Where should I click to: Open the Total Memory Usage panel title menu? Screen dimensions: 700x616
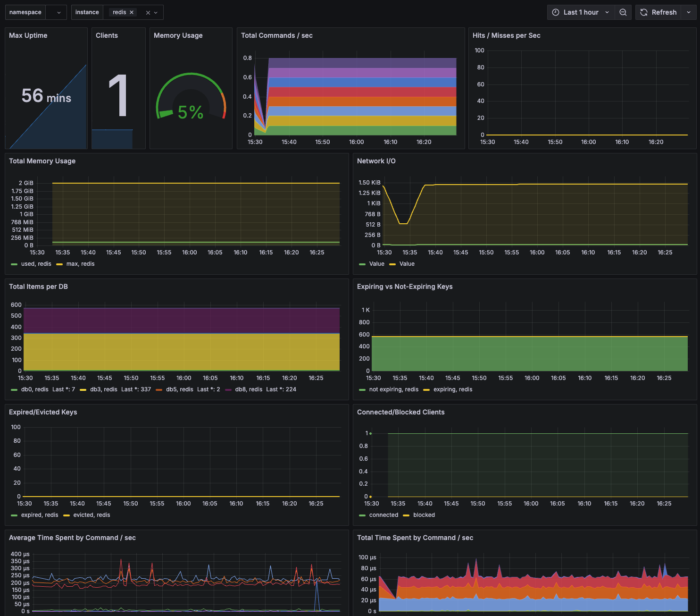pos(42,161)
